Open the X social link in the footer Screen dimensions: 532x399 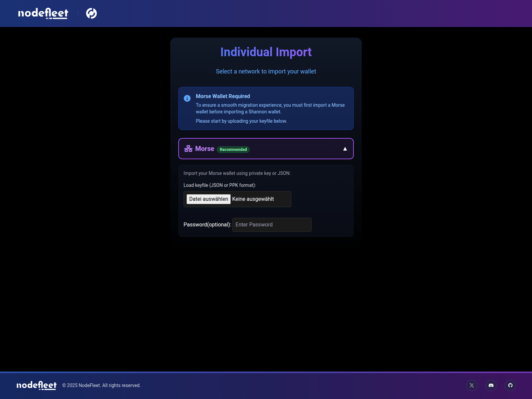pyautogui.click(x=471, y=385)
